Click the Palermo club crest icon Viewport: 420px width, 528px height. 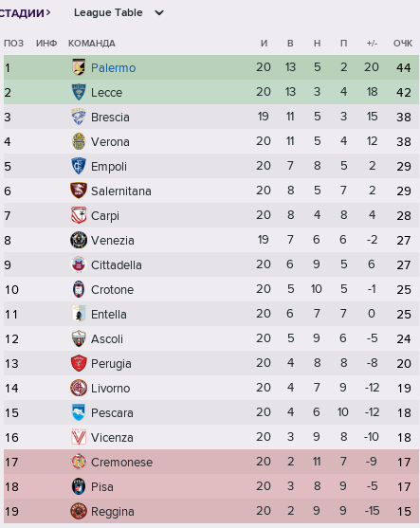[x=79, y=67]
